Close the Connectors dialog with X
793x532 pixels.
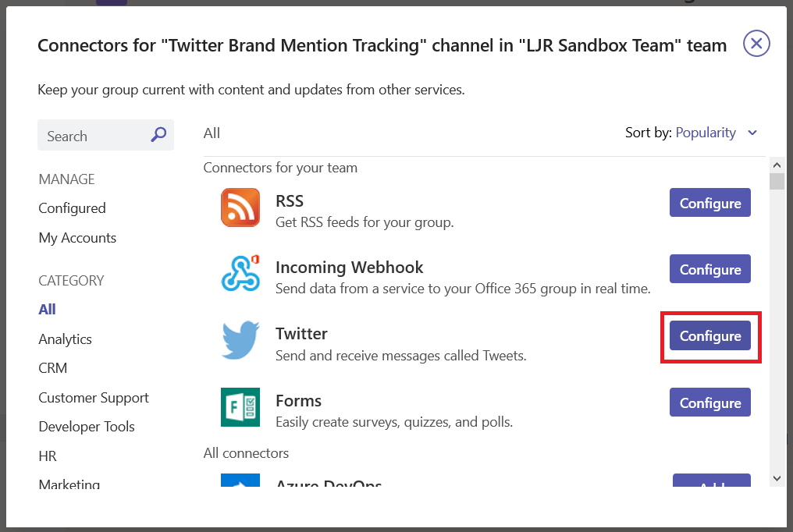tap(756, 44)
